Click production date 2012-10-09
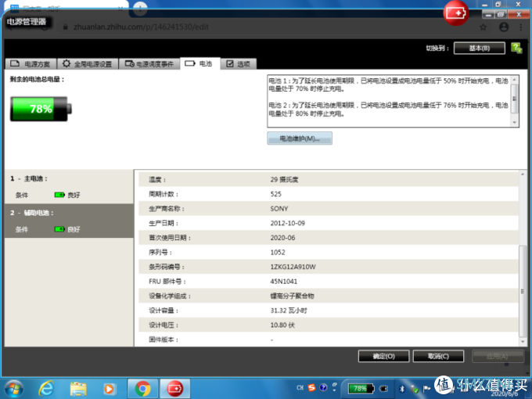532x399 pixels. point(287,223)
